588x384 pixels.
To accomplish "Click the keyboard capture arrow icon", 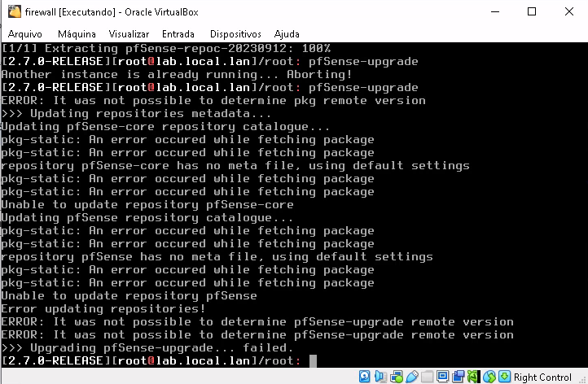I will (505, 377).
